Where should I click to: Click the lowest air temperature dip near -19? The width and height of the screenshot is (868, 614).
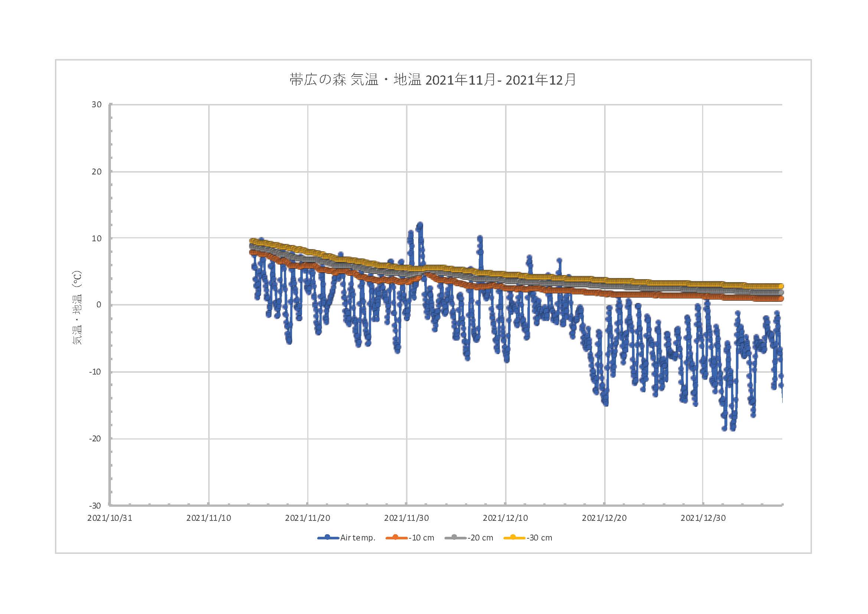(733, 428)
